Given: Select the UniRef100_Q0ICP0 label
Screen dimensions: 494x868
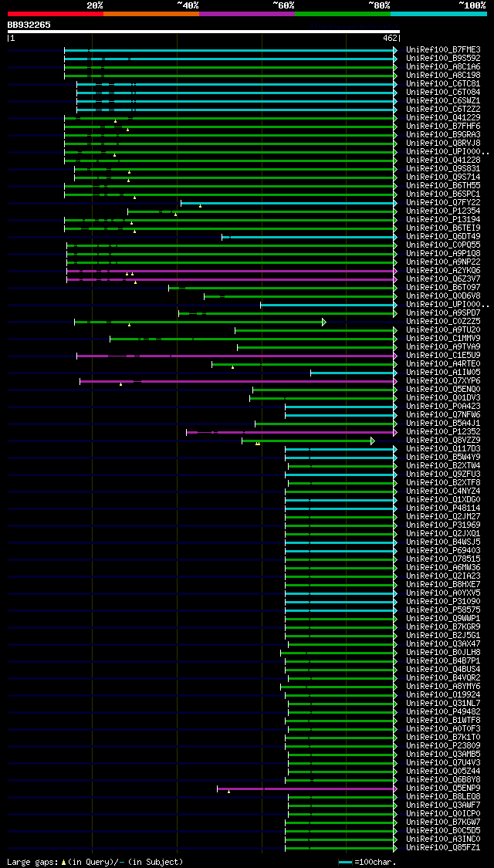Looking at the screenshot, I should (x=443, y=814).
